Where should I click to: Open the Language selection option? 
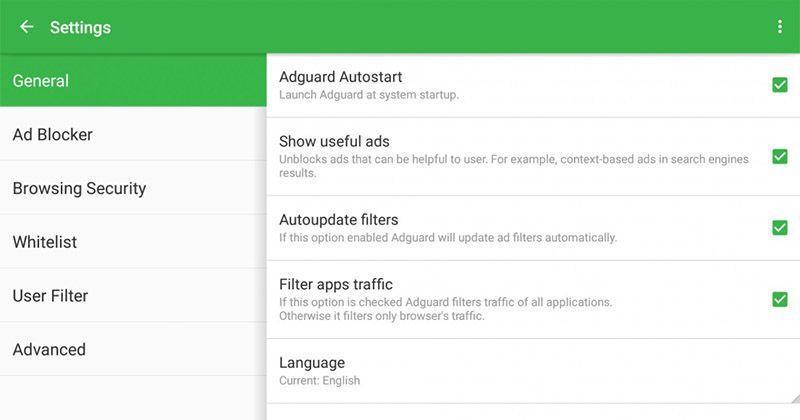[x=533, y=371]
